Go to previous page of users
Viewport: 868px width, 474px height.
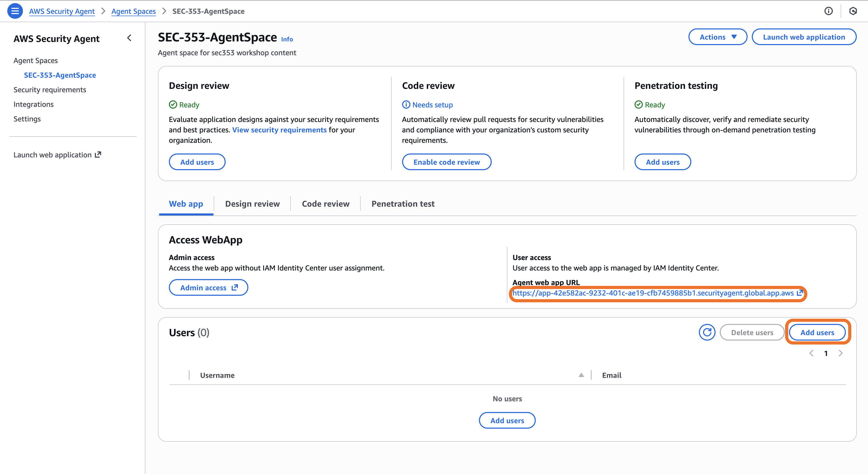[811, 353]
